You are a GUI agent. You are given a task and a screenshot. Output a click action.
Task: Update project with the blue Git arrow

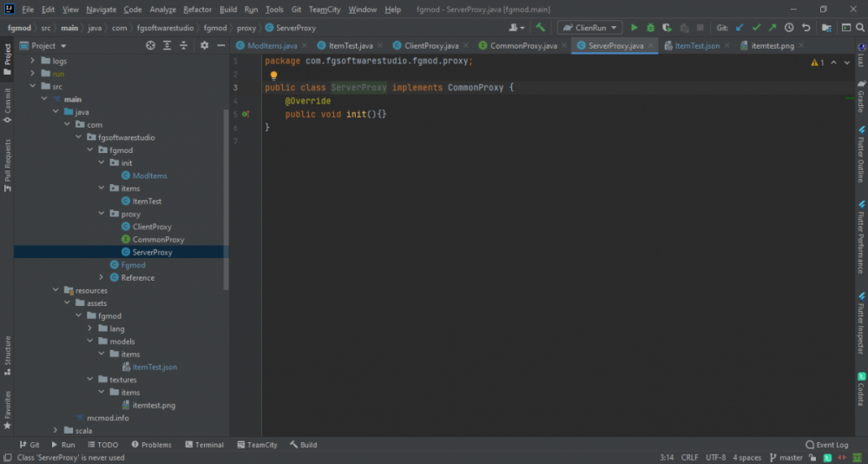tap(739, 27)
